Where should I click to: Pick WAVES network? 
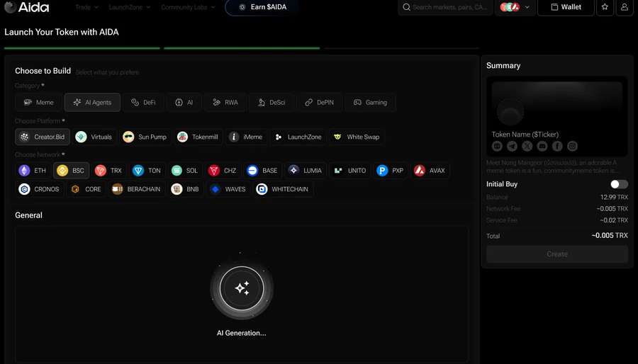[228, 189]
